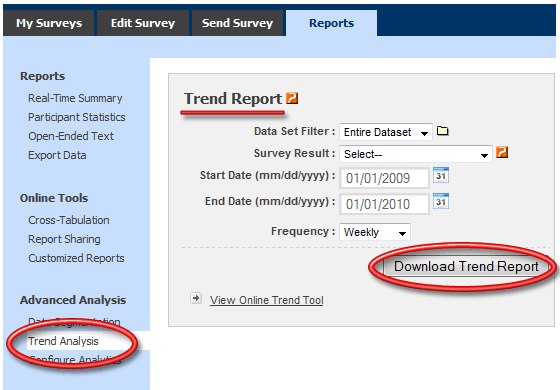Click the Download Trend Report button
This screenshot has height=390, width=560.
(x=466, y=266)
